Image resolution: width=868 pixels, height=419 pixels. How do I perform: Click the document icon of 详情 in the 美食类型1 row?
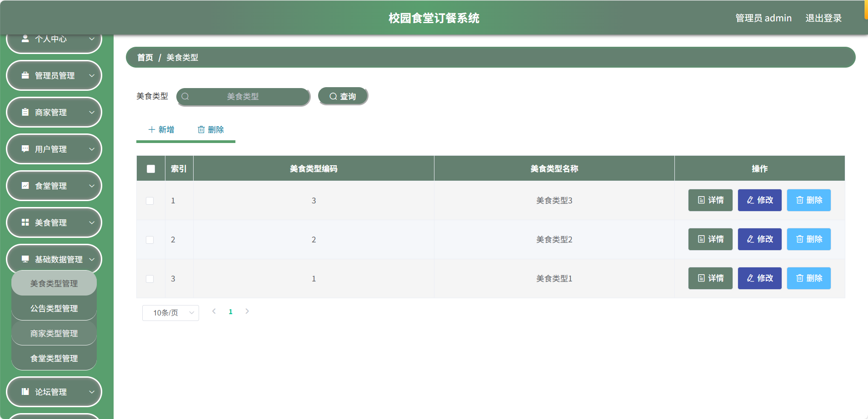701,278
